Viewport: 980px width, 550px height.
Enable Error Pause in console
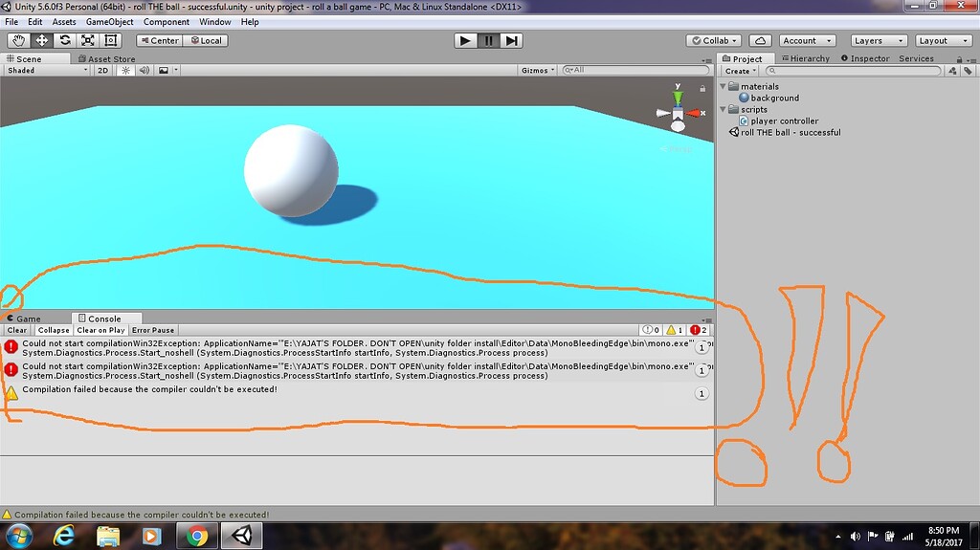coord(153,330)
